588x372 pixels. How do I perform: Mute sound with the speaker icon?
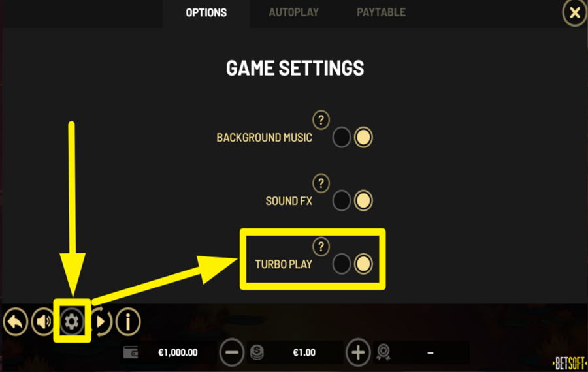click(x=42, y=322)
